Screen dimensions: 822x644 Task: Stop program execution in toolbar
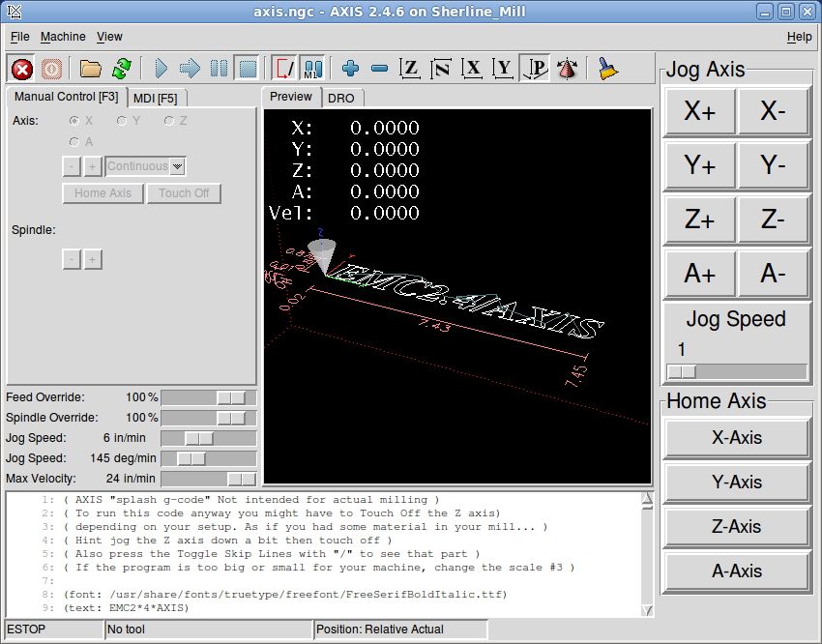tap(248, 69)
